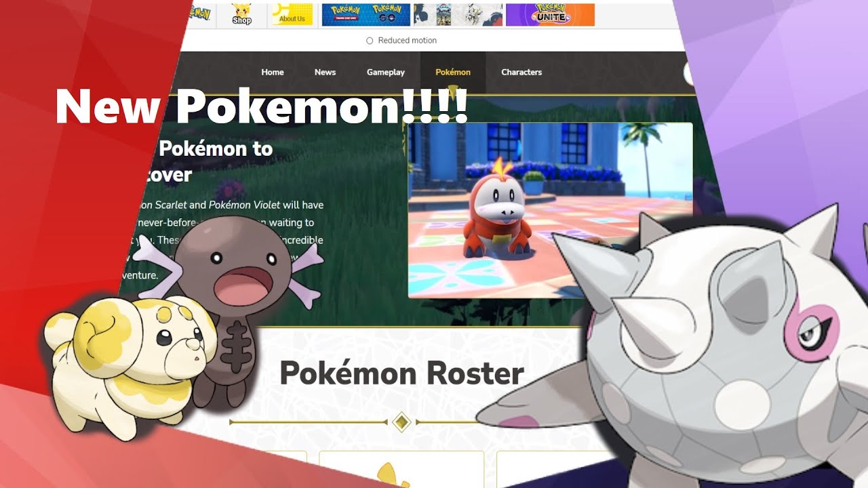Go to the Home nav item
The height and width of the screenshot is (488, 868).
pos(273,73)
